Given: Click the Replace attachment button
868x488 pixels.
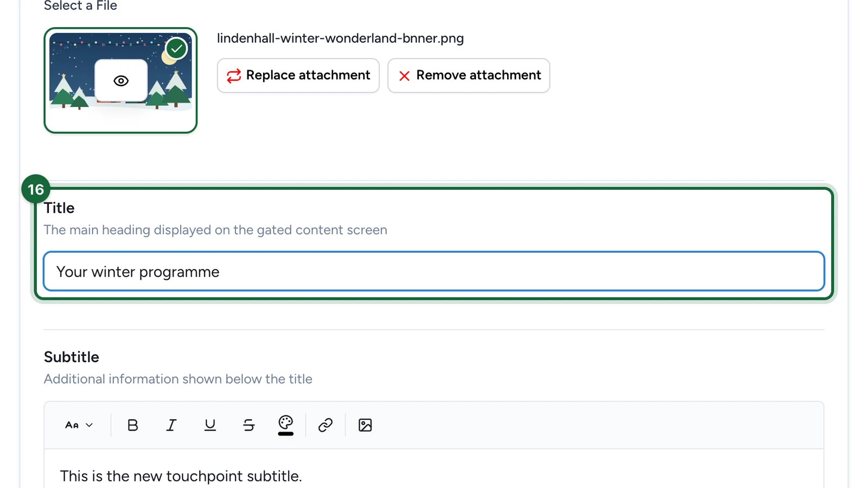Looking at the screenshot, I should click(298, 75).
